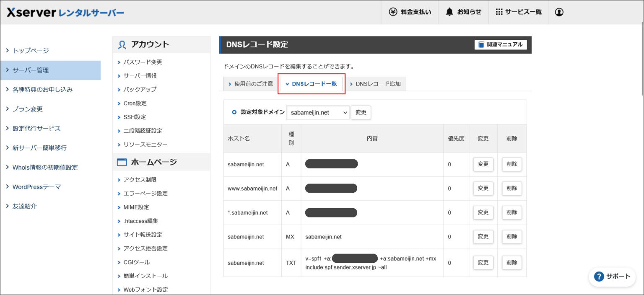Open the サポート help bubble
The height and width of the screenshot is (295, 644).
(612, 276)
